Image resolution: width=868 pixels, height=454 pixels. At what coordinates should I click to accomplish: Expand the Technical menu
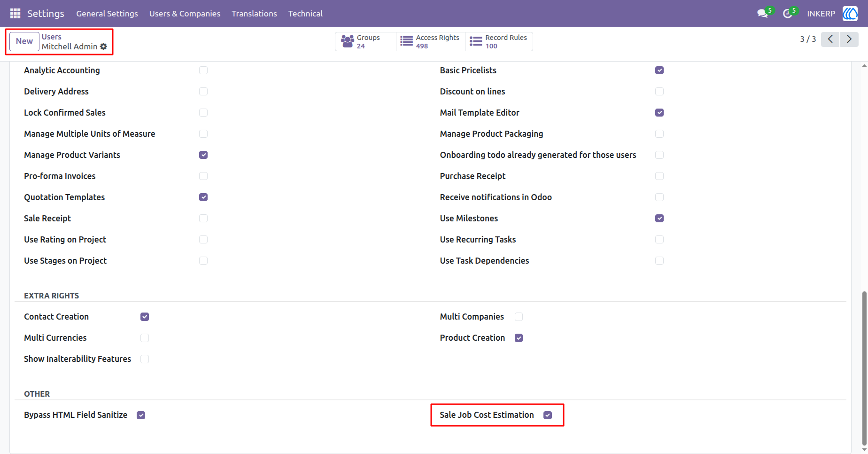pyautogui.click(x=305, y=14)
